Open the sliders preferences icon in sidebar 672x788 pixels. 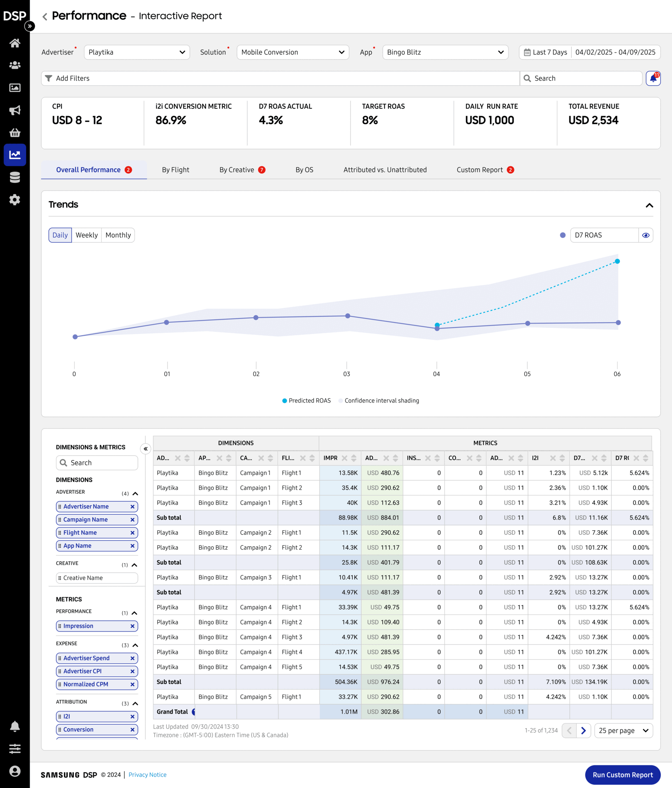(15, 749)
